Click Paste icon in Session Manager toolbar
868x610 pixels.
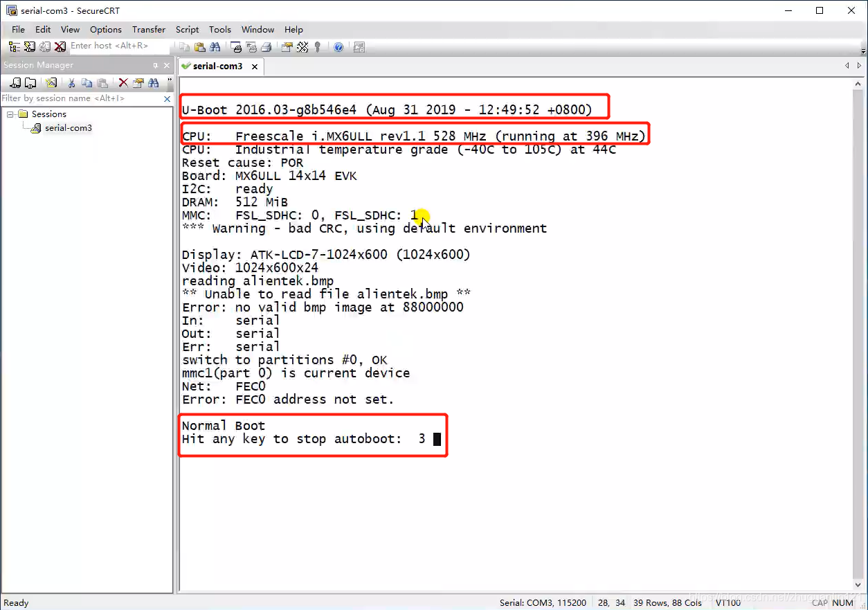(x=102, y=83)
